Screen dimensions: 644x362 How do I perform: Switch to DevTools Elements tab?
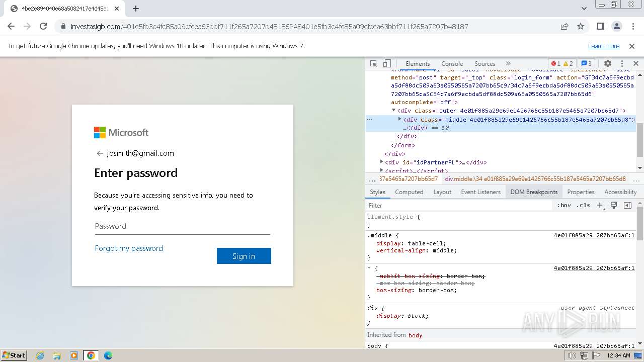(x=418, y=63)
